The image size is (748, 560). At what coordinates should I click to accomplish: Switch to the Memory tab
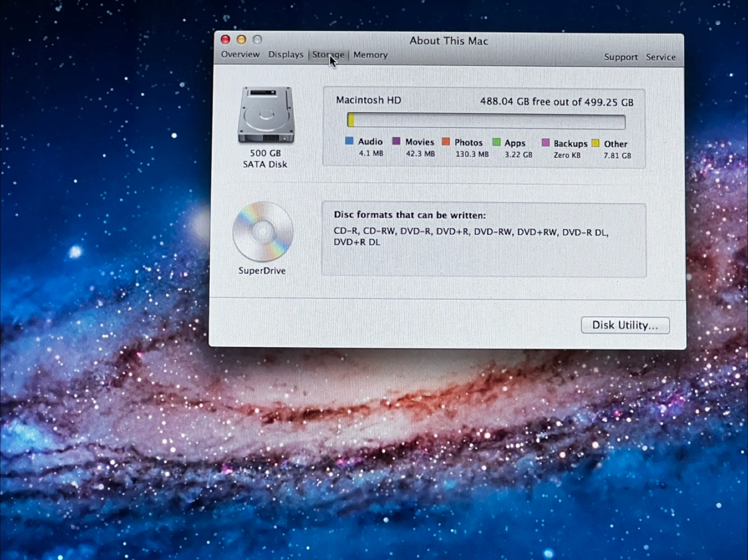tap(370, 55)
